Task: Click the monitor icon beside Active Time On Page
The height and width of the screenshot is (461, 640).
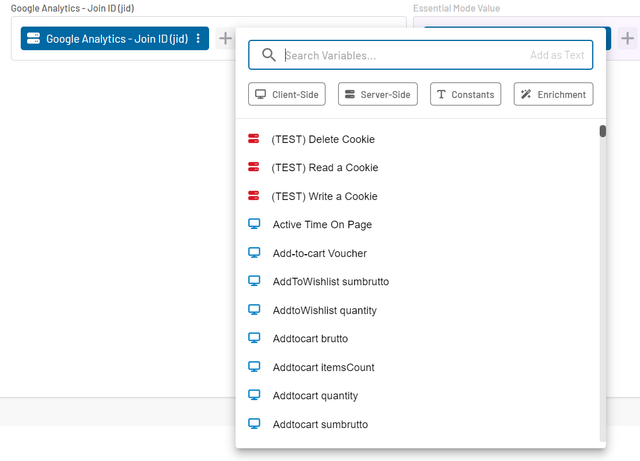Action: pos(254,225)
